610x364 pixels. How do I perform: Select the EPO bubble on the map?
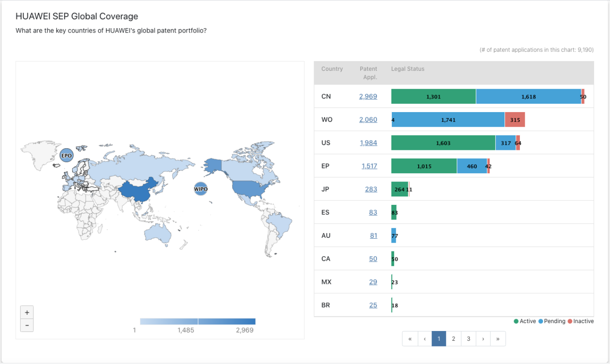coord(66,156)
